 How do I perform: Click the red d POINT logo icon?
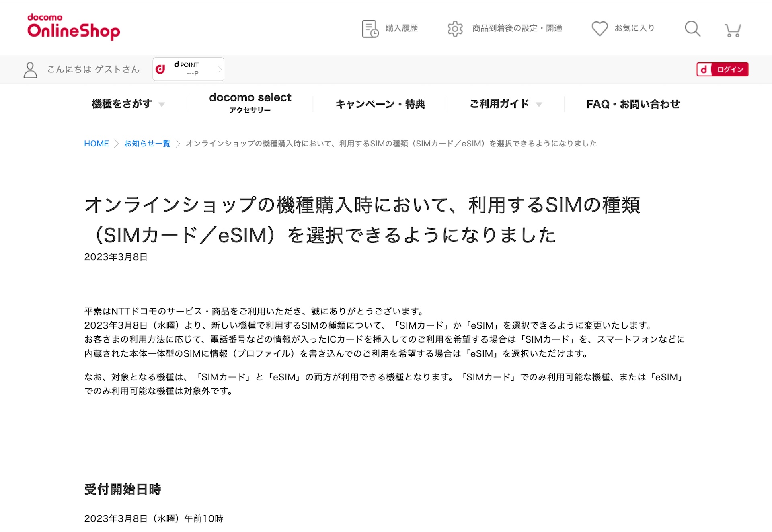click(x=160, y=69)
